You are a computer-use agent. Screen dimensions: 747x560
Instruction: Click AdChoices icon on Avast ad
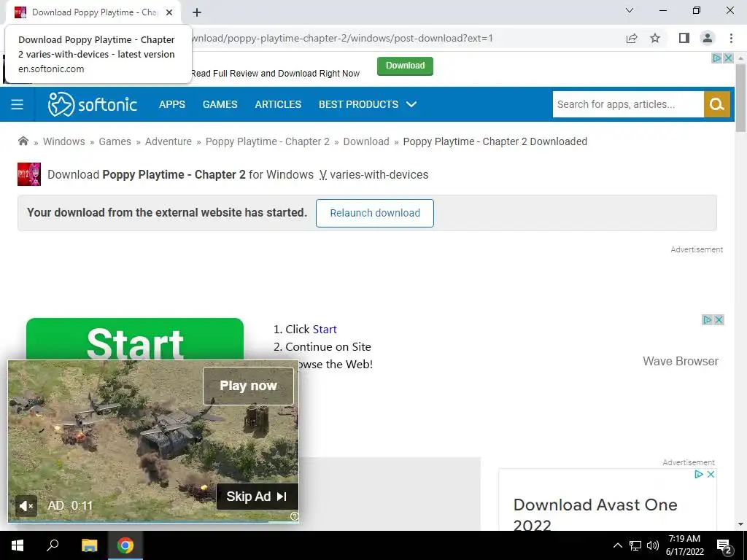699,474
